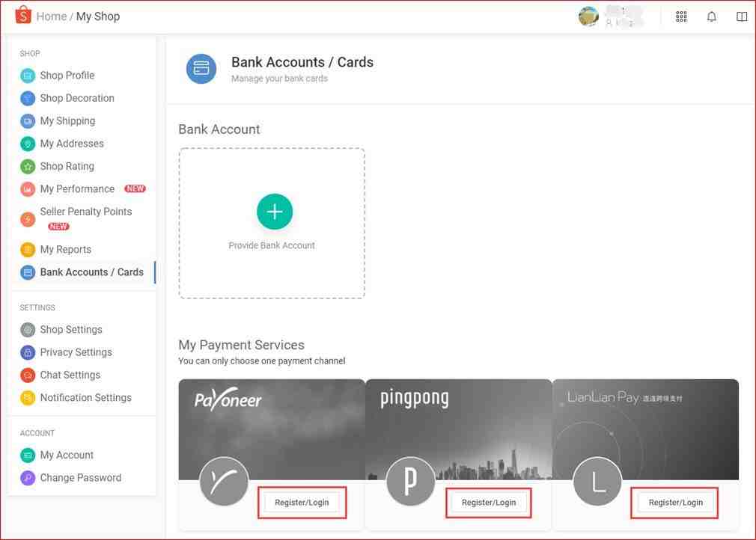Open the notifications bell
This screenshot has height=540, width=756.
(x=711, y=16)
